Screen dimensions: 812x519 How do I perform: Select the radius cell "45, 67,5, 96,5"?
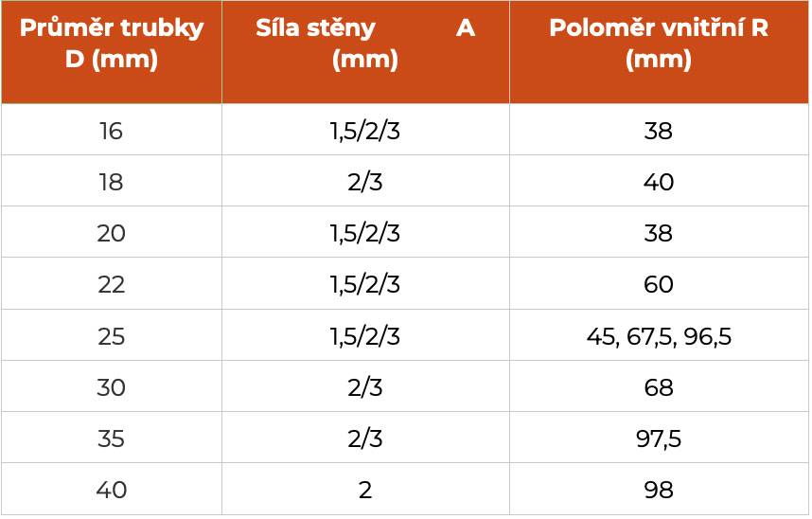tap(659, 336)
